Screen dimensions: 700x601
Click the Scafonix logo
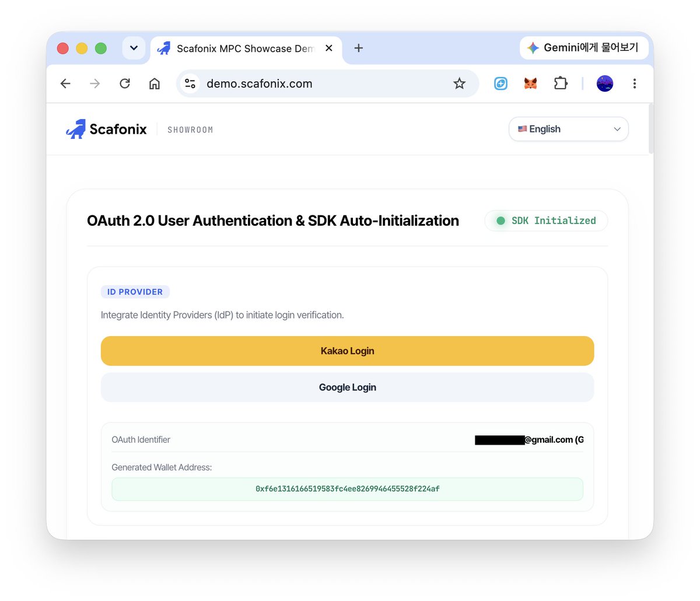tap(106, 129)
